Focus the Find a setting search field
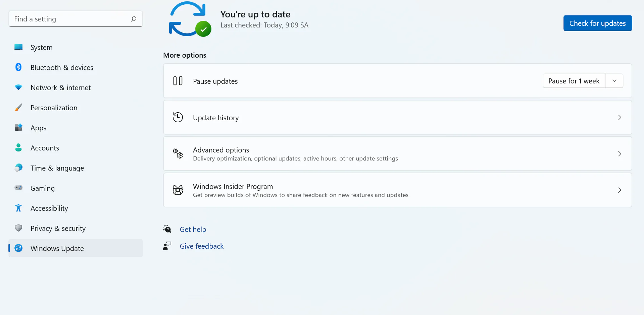The height and width of the screenshot is (315, 644). point(76,19)
